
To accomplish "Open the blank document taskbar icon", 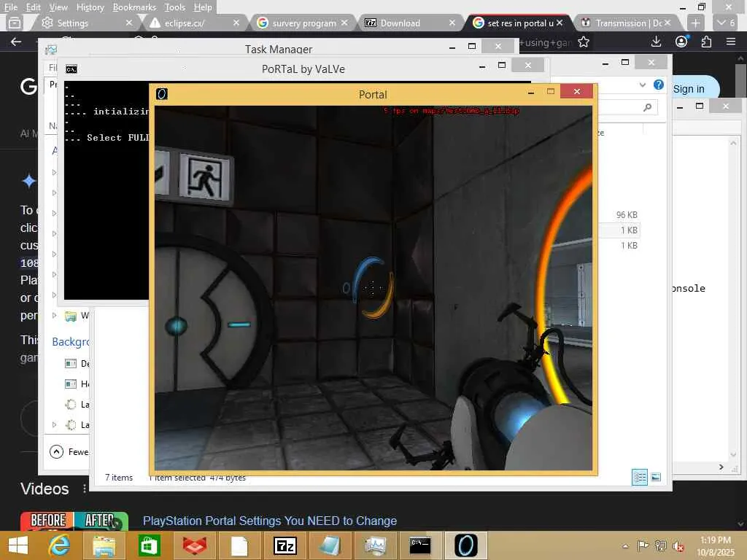I will pos(239,545).
